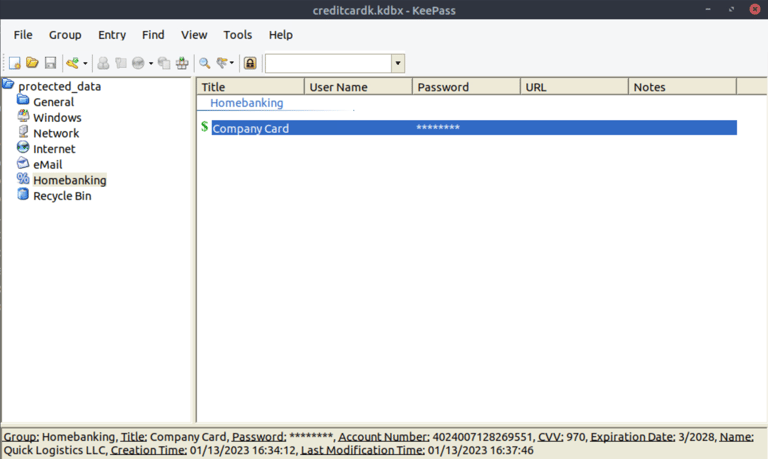Open the Add Entry dropdown arrow
The image size is (768, 459).
[85, 63]
